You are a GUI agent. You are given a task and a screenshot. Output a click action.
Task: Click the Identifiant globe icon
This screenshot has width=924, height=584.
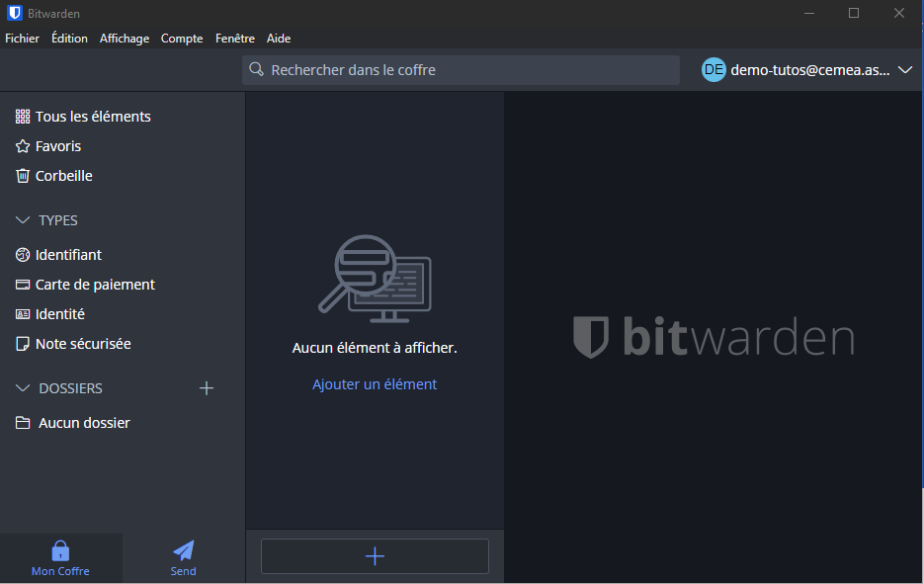click(23, 255)
